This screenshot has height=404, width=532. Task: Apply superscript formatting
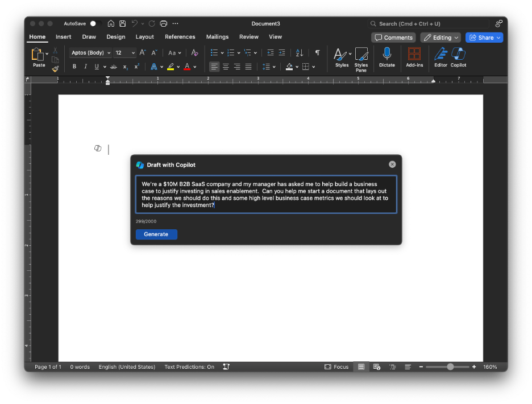click(137, 67)
